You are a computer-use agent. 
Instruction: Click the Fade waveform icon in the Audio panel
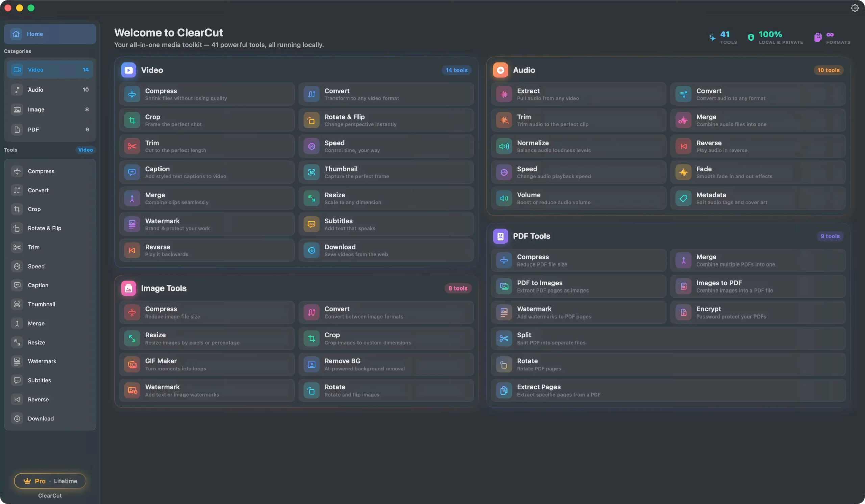coord(684,172)
